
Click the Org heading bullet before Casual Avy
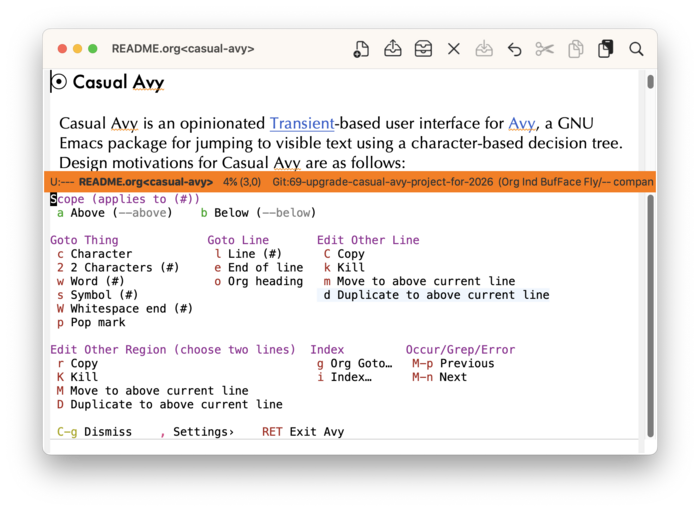point(59,82)
